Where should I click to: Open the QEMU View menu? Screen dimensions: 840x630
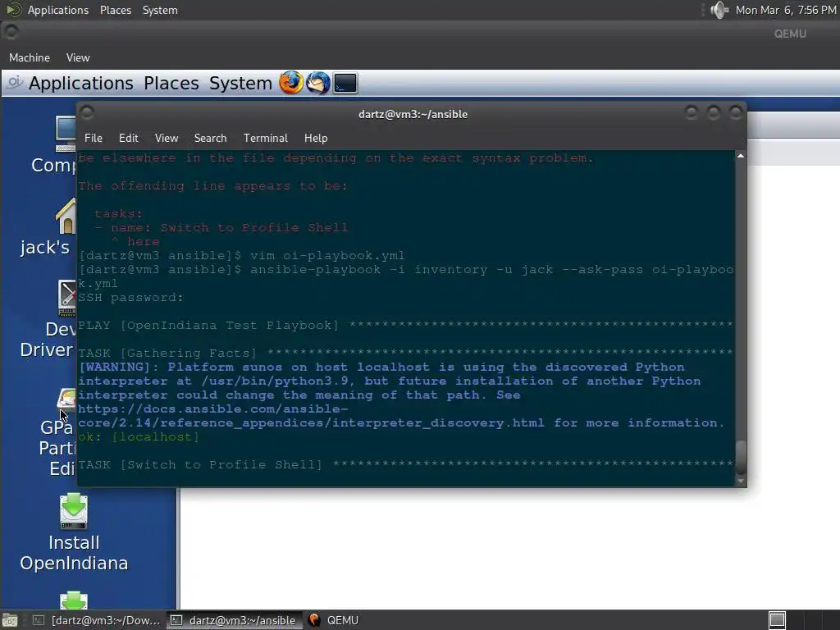pyautogui.click(x=78, y=57)
